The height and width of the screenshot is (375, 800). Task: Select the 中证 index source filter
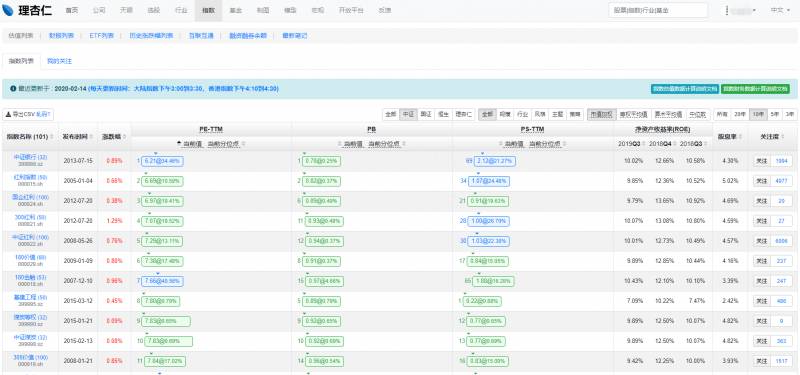coord(408,115)
